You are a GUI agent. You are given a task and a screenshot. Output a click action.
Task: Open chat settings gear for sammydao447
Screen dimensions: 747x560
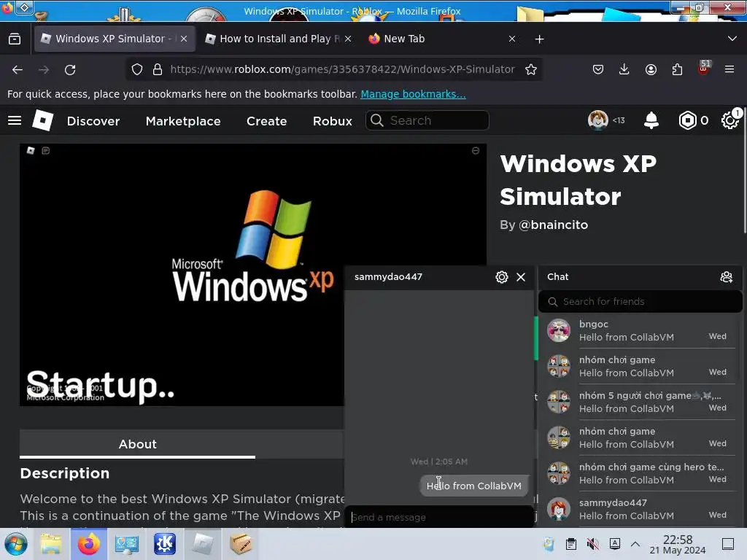[x=502, y=277]
